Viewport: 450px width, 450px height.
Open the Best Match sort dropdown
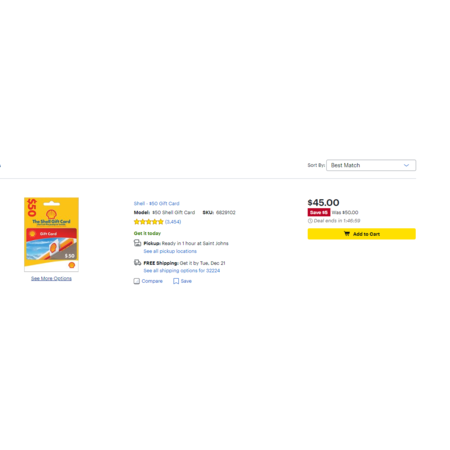click(x=371, y=165)
